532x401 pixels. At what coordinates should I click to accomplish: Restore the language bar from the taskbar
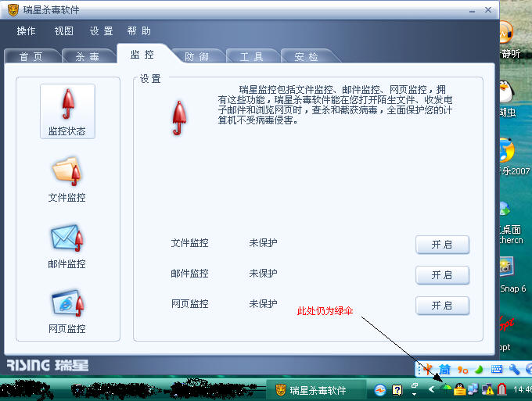pyautogui.click(x=415, y=385)
